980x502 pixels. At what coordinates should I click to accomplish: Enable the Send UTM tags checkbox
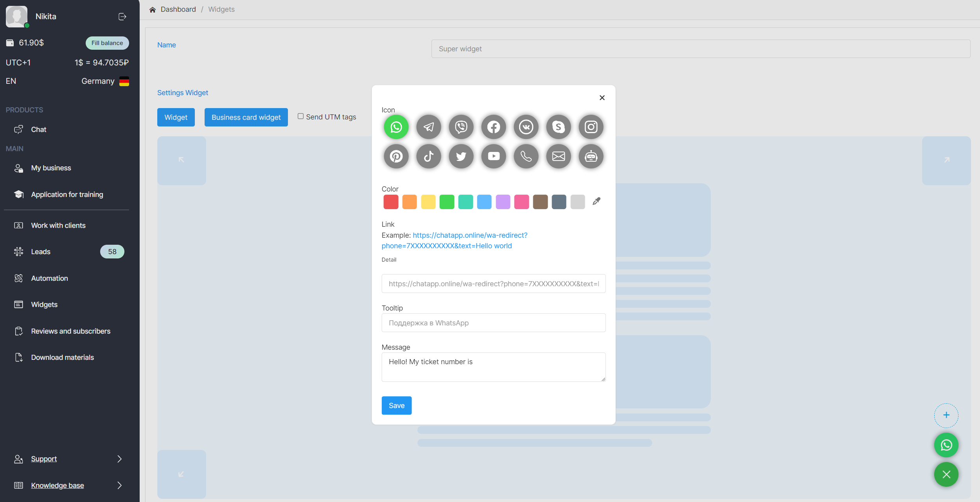pyautogui.click(x=300, y=116)
